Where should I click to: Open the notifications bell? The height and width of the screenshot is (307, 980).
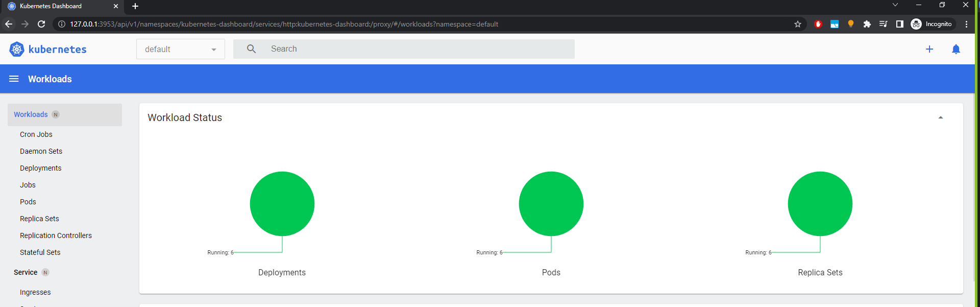click(956, 49)
